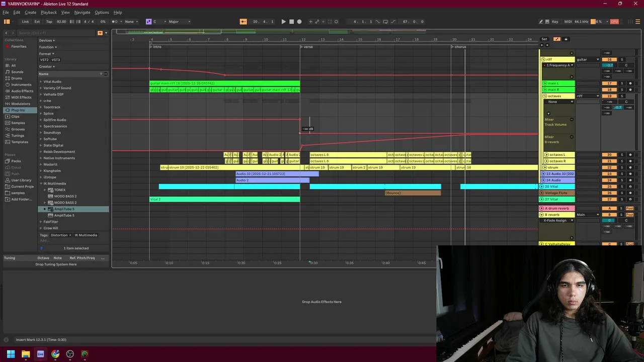Viewport: 644px width, 362px height.
Task: Jump to previous locator arrow
Action: point(542,45)
